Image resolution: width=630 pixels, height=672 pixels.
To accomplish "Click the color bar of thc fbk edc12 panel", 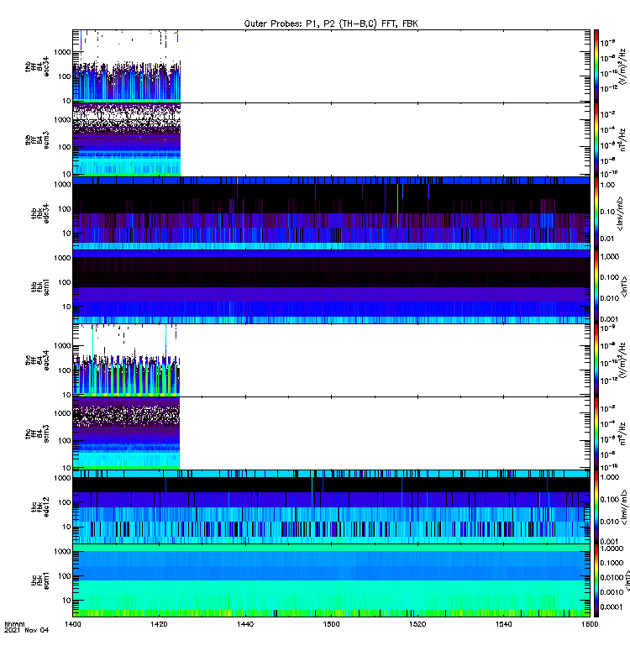I will [596, 507].
